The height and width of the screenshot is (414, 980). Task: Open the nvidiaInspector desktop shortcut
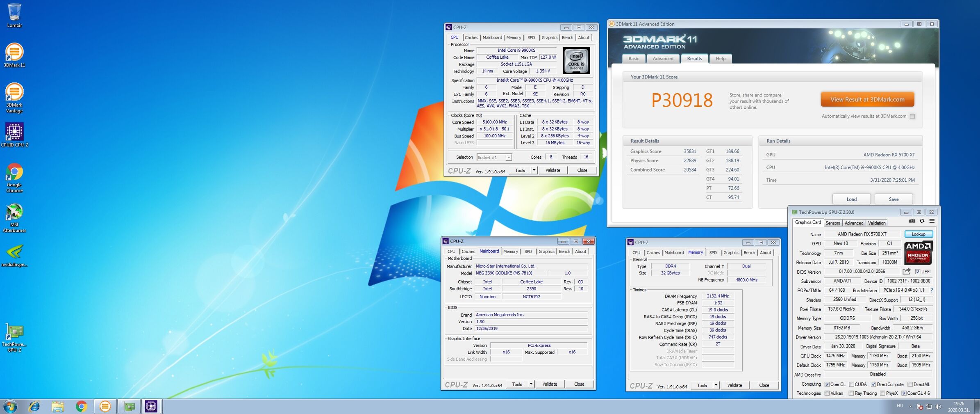(14, 256)
